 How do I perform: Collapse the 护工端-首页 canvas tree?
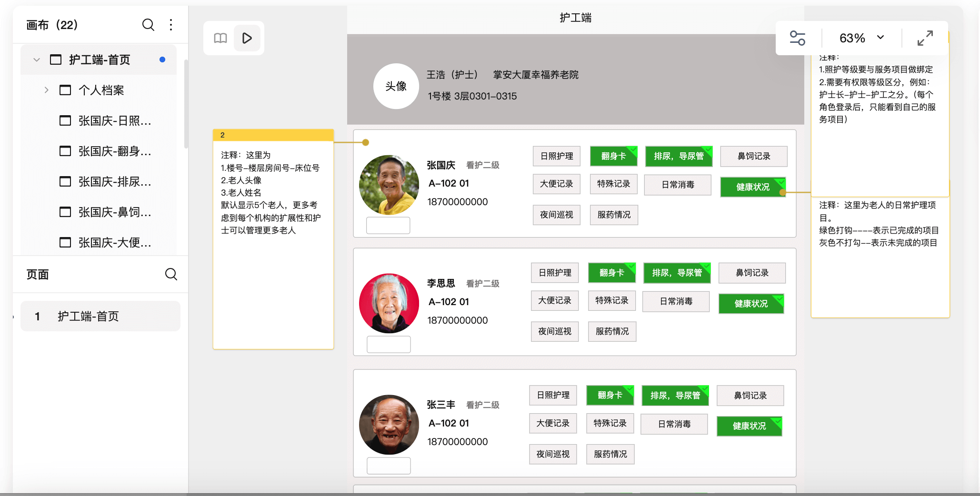pos(36,60)
